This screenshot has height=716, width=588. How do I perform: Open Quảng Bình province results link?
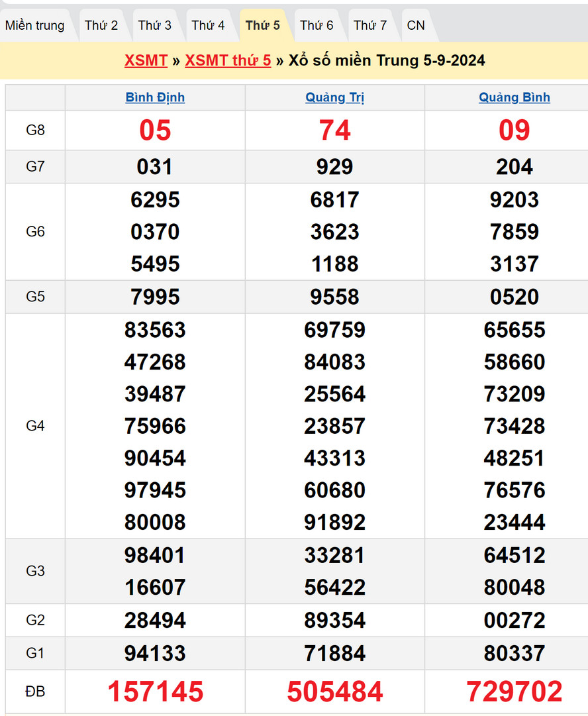(x=514, y=97)
